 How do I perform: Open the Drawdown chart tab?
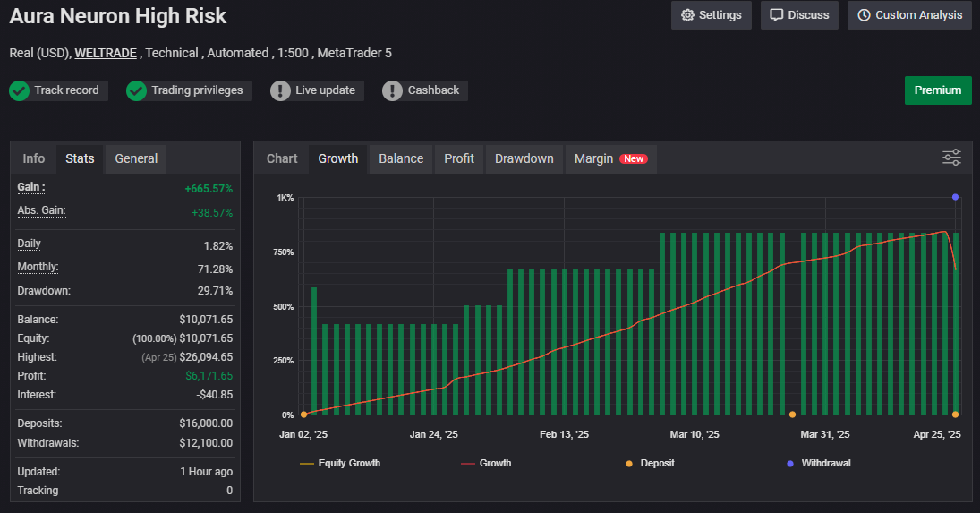click(x=524, y=158)
